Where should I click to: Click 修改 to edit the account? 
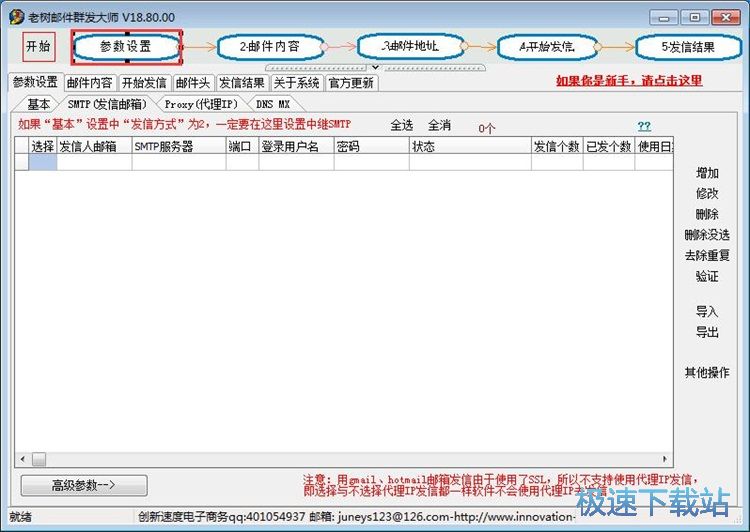click(707, 194)
